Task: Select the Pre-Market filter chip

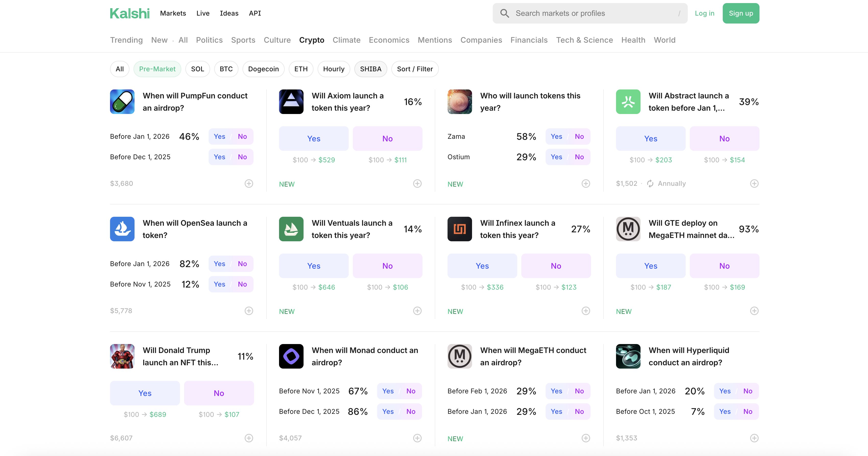Action: (157, 69)
